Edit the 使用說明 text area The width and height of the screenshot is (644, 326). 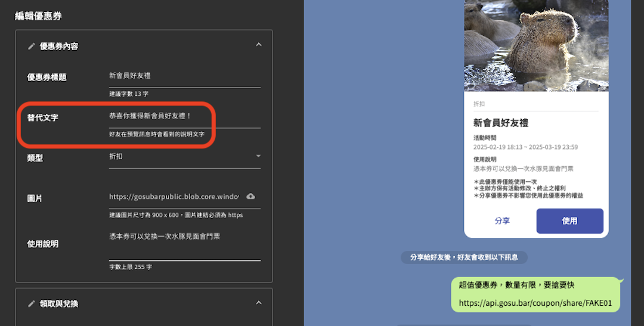click(x=185, y=245)
